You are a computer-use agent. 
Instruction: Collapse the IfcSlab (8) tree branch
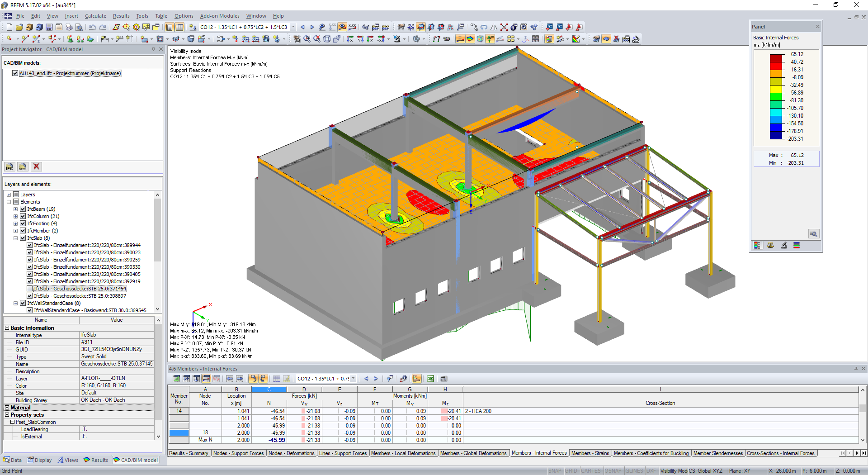coord(15,237)
